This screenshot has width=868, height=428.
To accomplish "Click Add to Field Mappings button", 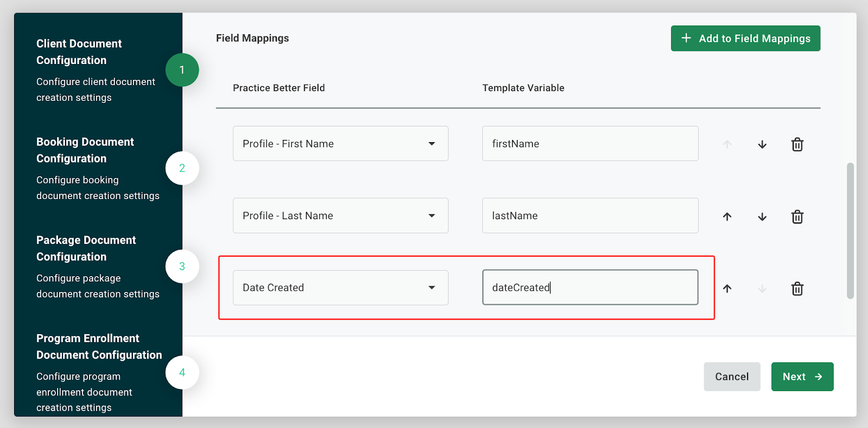I will click(x=745, y=39).
